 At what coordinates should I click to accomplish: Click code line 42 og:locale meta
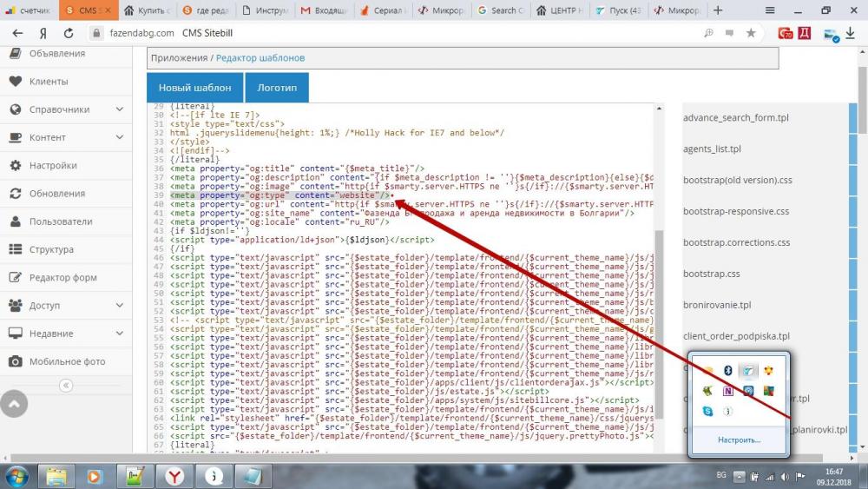279,222
